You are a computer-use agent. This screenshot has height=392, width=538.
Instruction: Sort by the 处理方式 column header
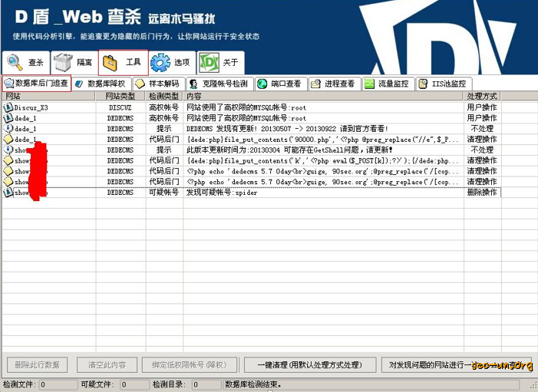pyautogui.click(x=483, y=96)
